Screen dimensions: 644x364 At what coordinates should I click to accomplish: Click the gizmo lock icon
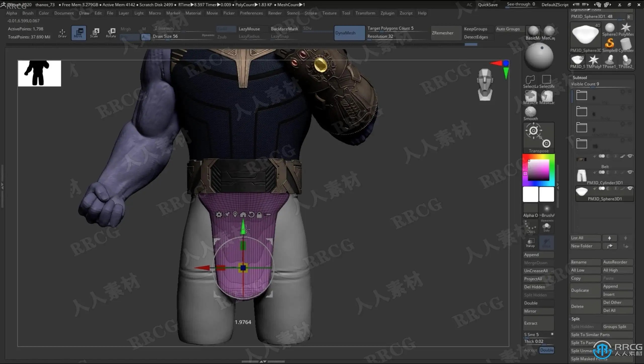[x=259, y=215]
